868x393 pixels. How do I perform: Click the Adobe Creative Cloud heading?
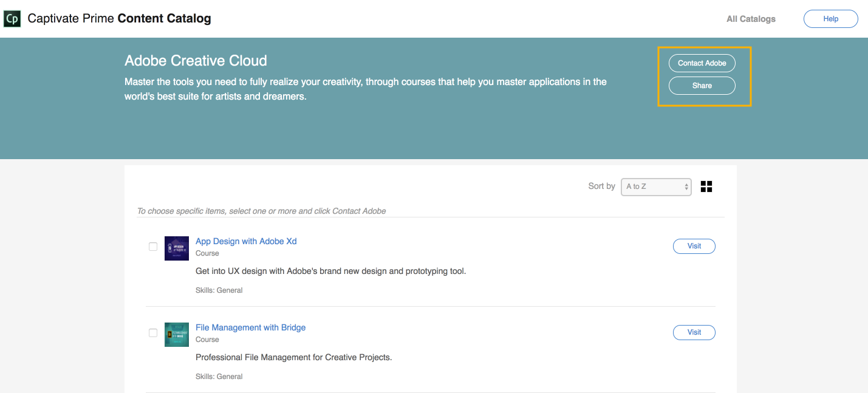(x=196, y=61)
